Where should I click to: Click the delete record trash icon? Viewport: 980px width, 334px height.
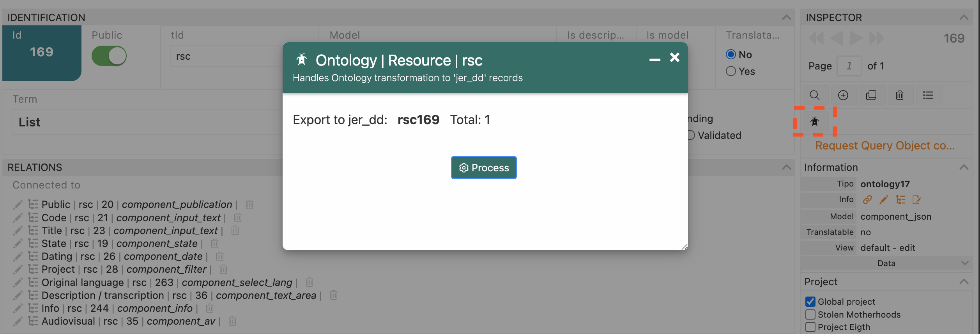(900, 95)
